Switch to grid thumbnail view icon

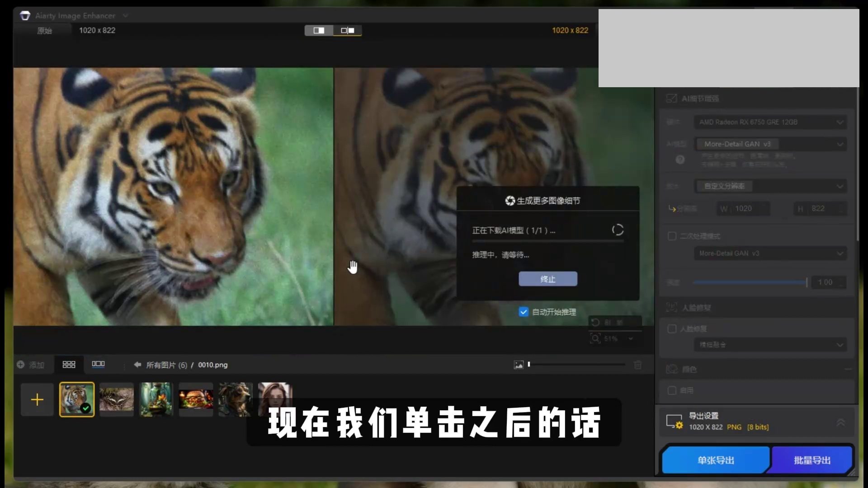[69, 364]
